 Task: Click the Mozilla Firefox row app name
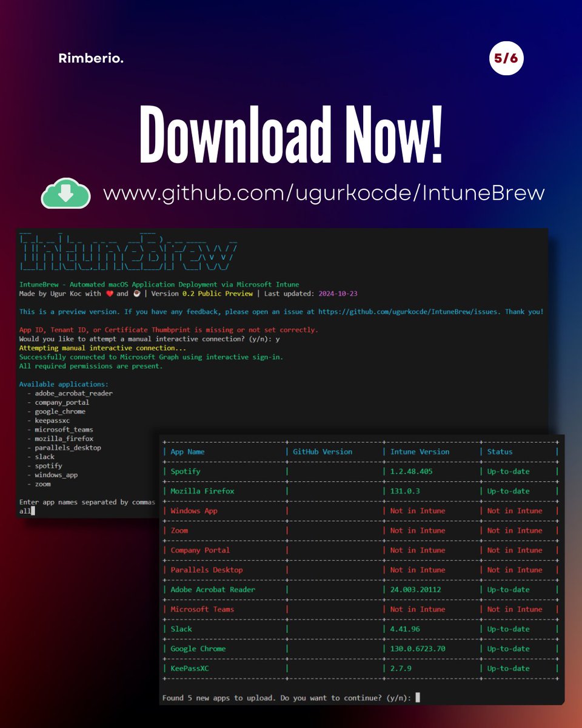(202, 491)
